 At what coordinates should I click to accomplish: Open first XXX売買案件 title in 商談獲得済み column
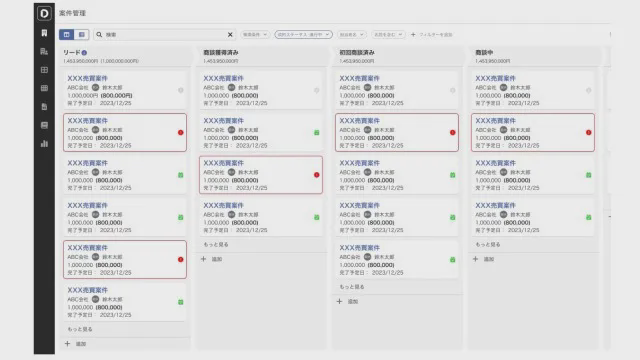223,78
